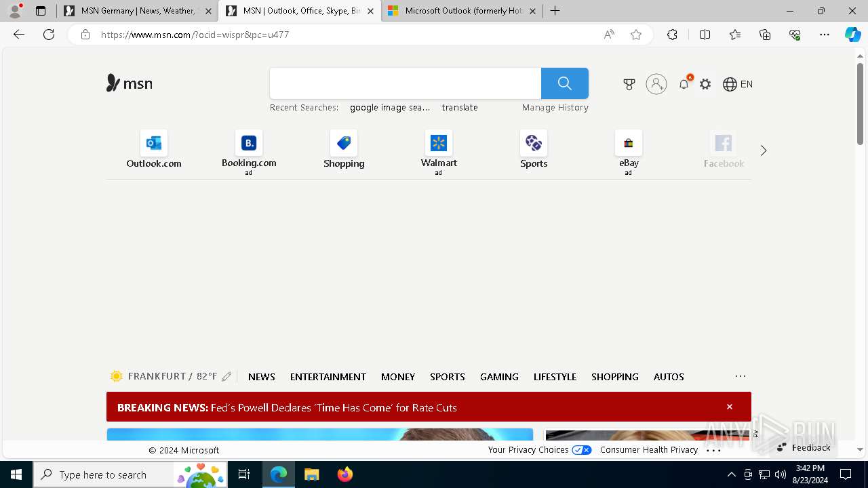Click the MSN logo

130,83
